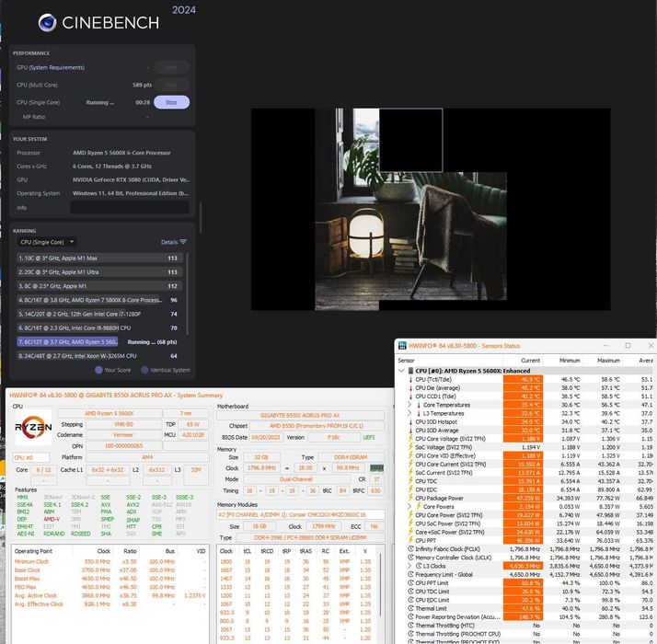Screen dimensions: 657x644
Task: Click the lightning icon beside CPU PPT
Action: [x=410, y=541]
